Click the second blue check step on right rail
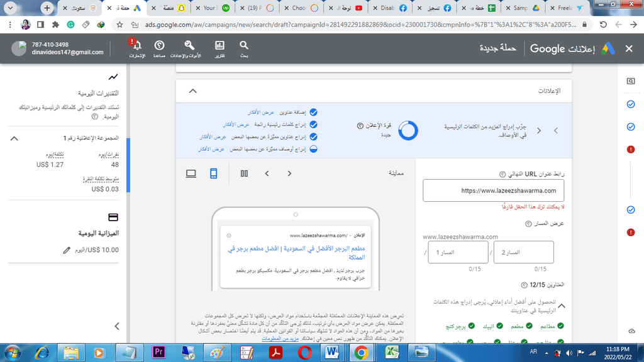The image size is (644, 362). [x=631, y=127]
